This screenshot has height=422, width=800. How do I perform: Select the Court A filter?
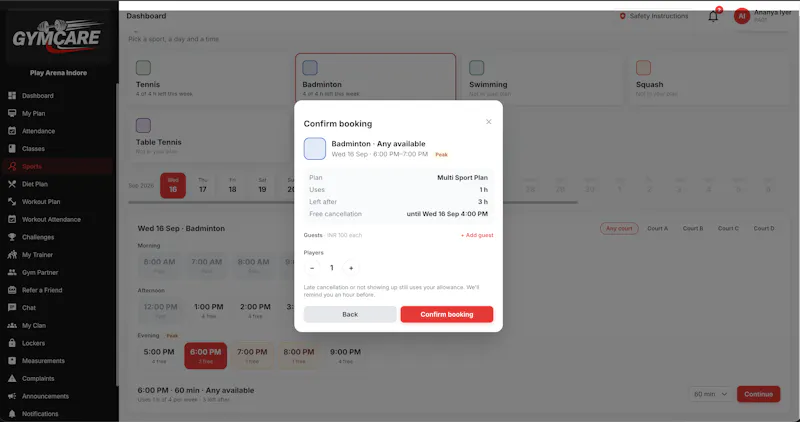tap(658, 229)
